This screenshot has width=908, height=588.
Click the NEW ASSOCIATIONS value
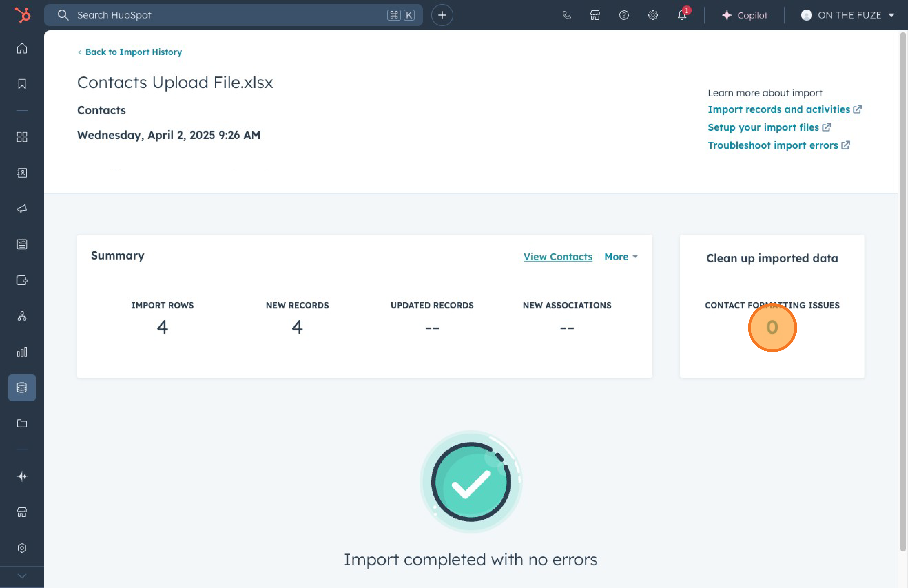567,328
